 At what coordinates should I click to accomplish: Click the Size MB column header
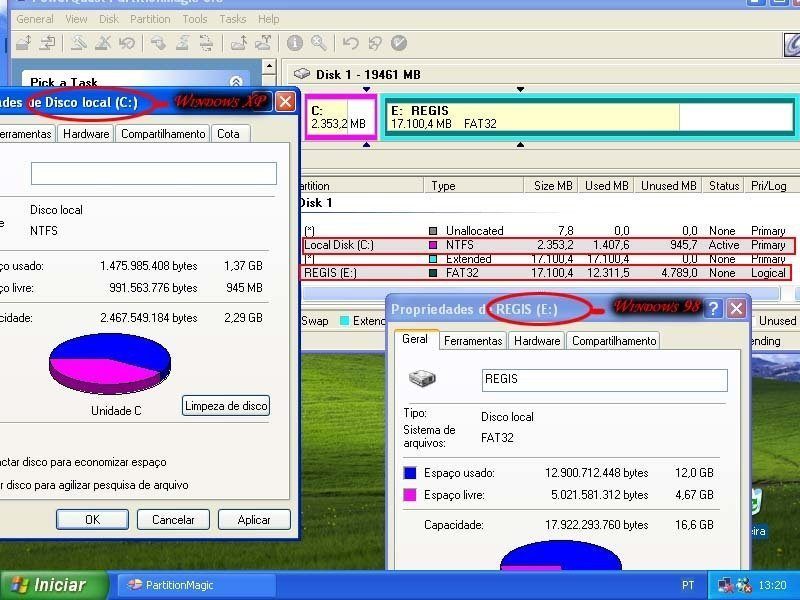tap(551, 186)
